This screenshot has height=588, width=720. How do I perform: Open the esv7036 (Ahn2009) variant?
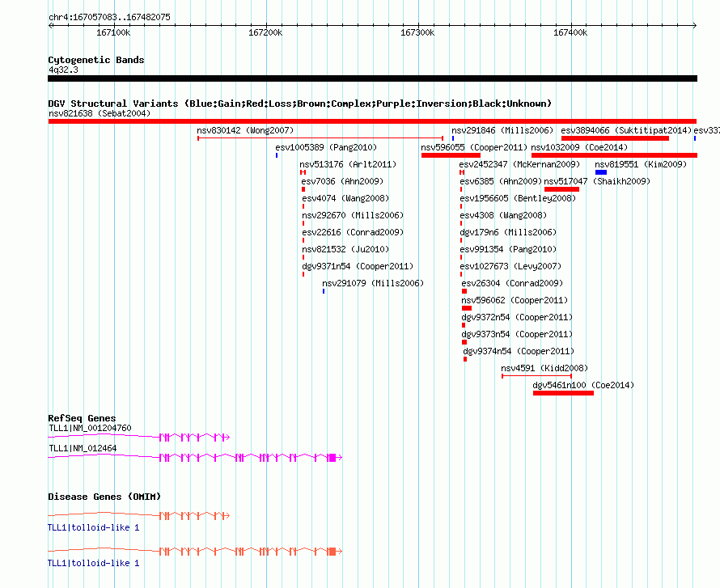coord(342,181)
